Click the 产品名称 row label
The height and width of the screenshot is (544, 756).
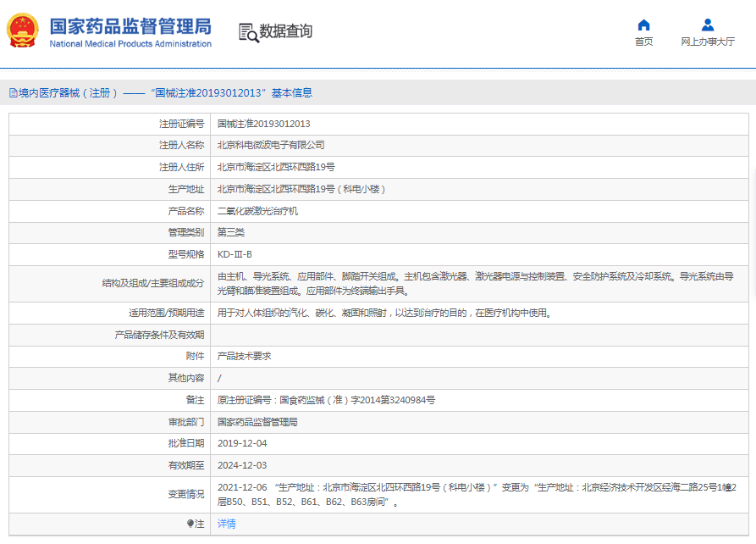pyautogui.click(x=186, y=211)
